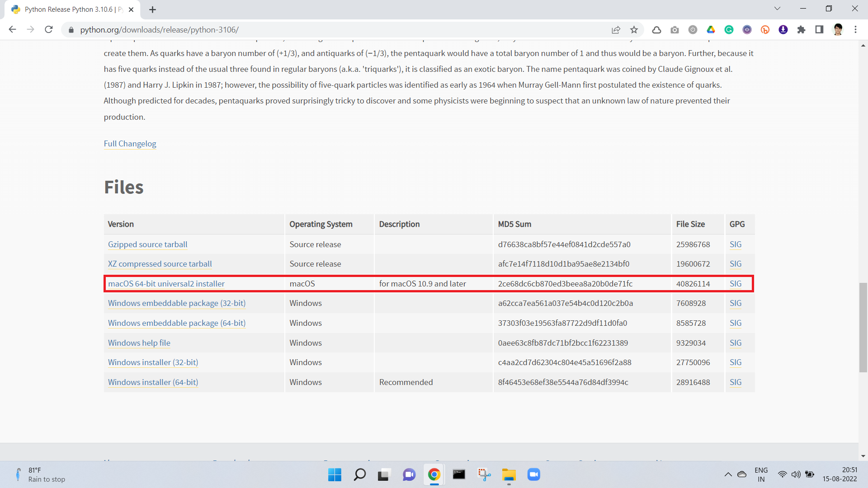
Task: Open a new browser tab
Action: (x=152, y=9)
